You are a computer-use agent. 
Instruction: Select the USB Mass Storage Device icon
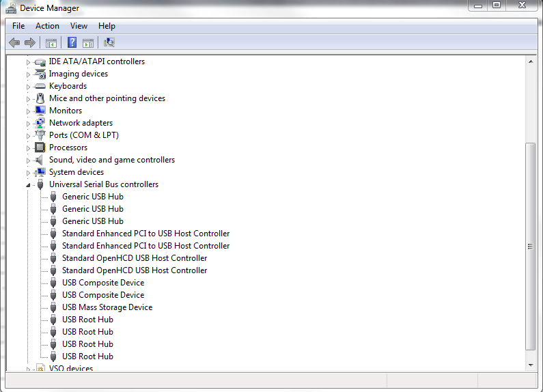[53, 307]
